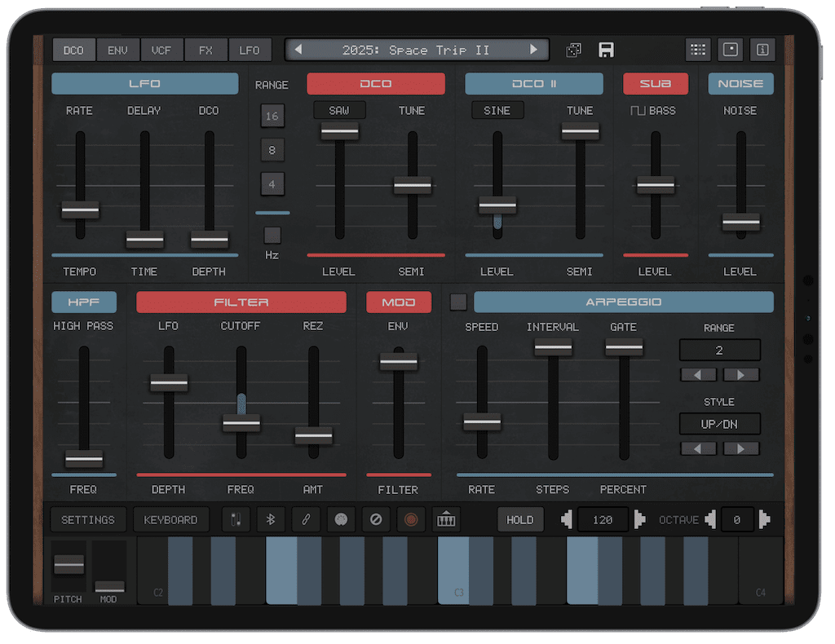Raise the octave with the right arrow
This screenshot has width=835, height=644.
(765, 519)
